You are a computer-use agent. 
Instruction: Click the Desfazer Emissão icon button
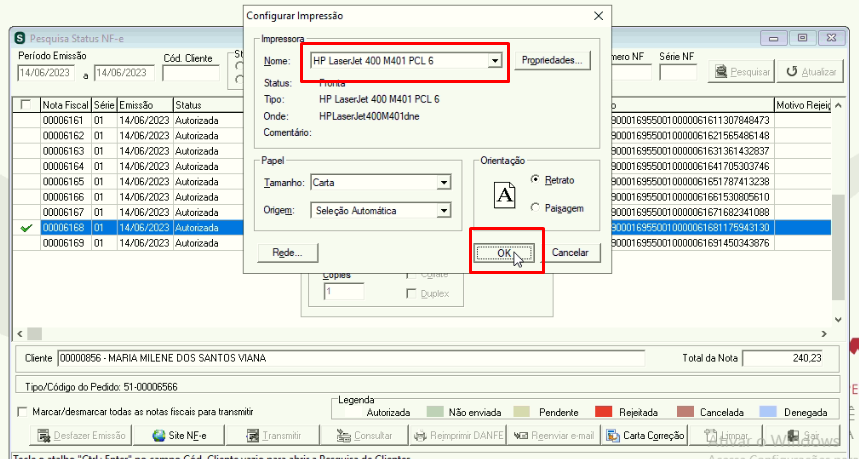click(44, 435)
